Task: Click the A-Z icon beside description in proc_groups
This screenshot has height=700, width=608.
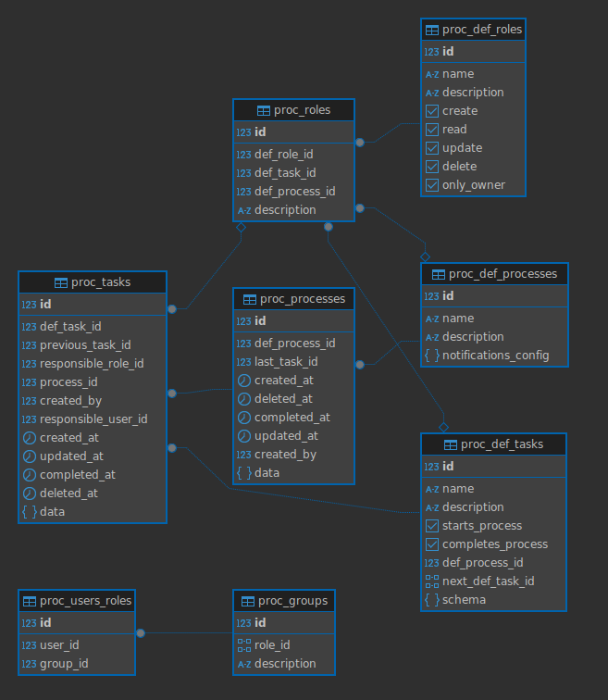Action: point(244,664)
